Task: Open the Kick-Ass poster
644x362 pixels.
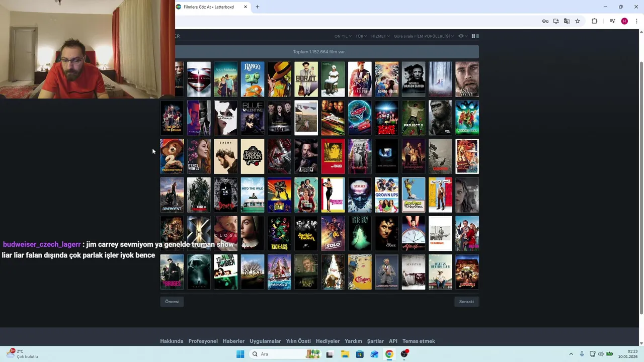Action: coord(279,233)
